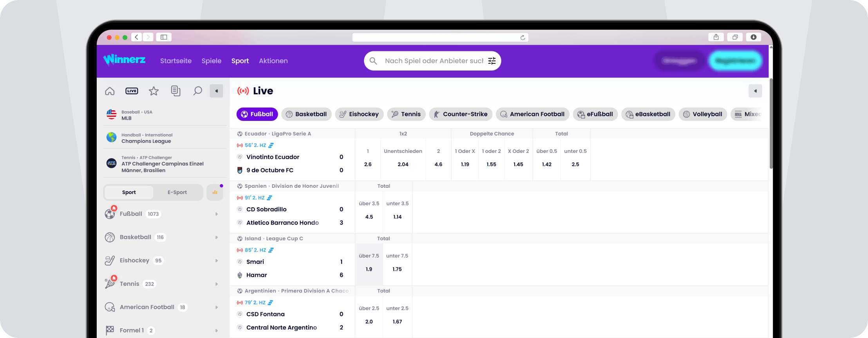This screenshot has width=868, height=338.
Task: Click the ATP Tour logo icon
Action: pyautogui.click(x=112, y=163)
